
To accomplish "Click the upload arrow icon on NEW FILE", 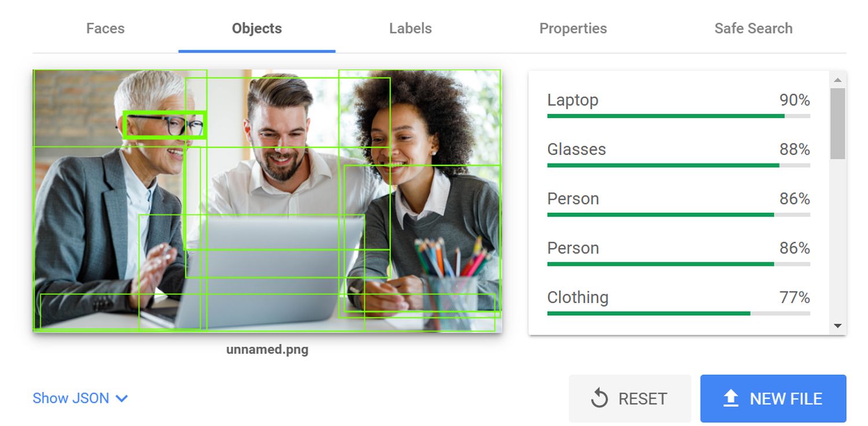I will pos(731,398).
